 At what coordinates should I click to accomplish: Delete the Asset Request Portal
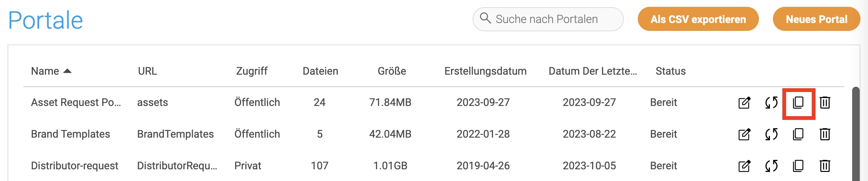(x=825, y=103)
